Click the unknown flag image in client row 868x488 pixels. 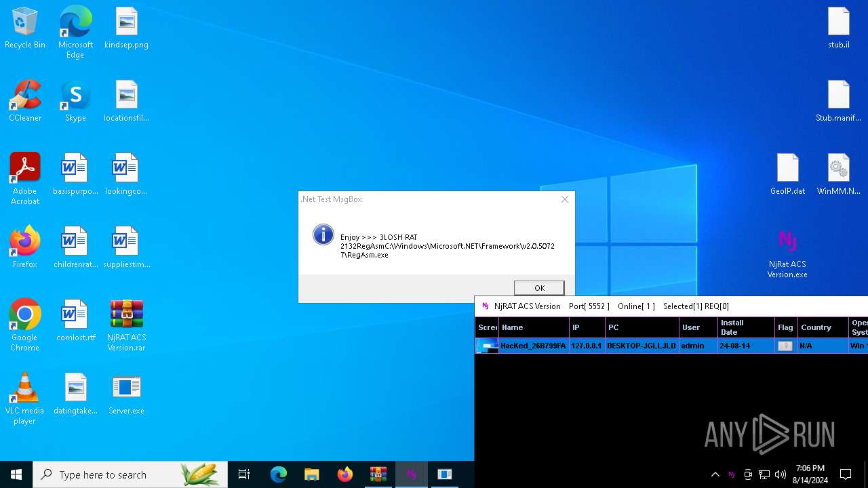coord(785,346)
